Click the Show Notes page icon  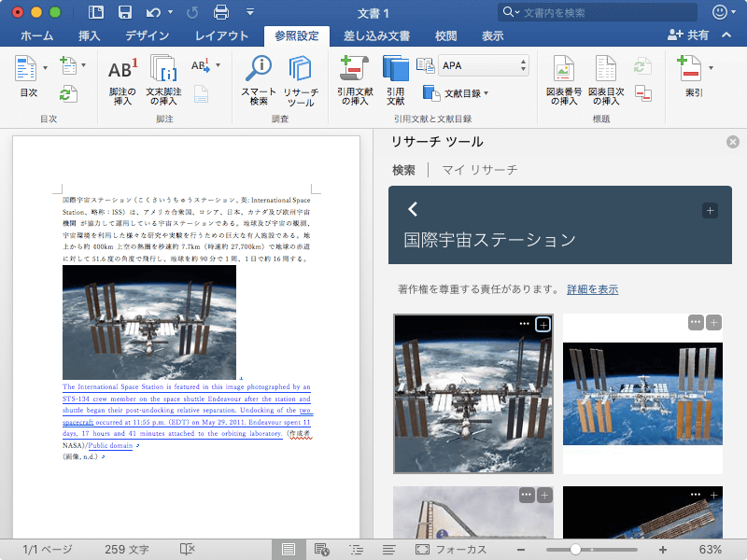click(x=201, y=94)
